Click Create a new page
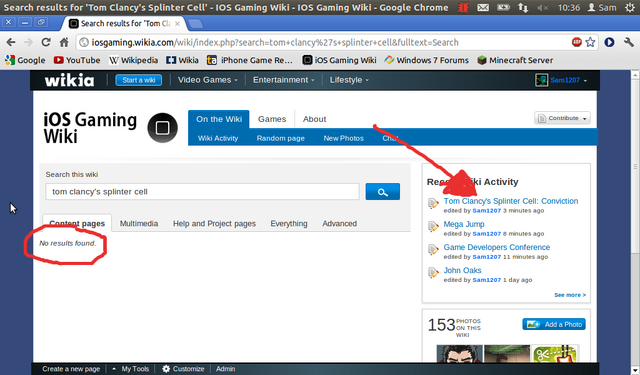This screenshot has height=375, width=640. coord(71,369)
